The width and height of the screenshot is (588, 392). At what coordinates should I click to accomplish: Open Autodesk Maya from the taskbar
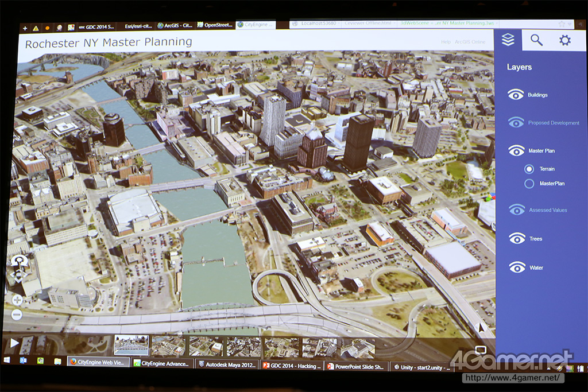pos(226,364)
